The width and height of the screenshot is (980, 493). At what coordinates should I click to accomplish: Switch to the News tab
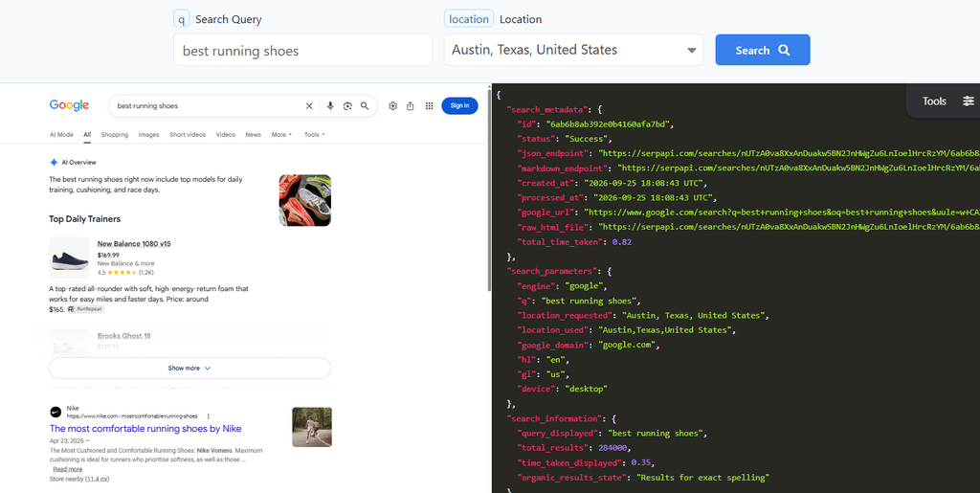[x=253, y=134]
